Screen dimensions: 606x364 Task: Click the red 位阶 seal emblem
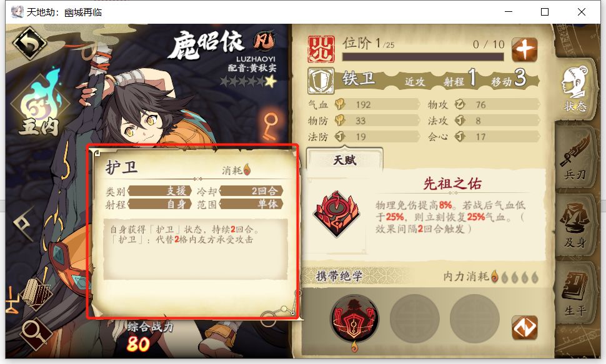[321, 49]
